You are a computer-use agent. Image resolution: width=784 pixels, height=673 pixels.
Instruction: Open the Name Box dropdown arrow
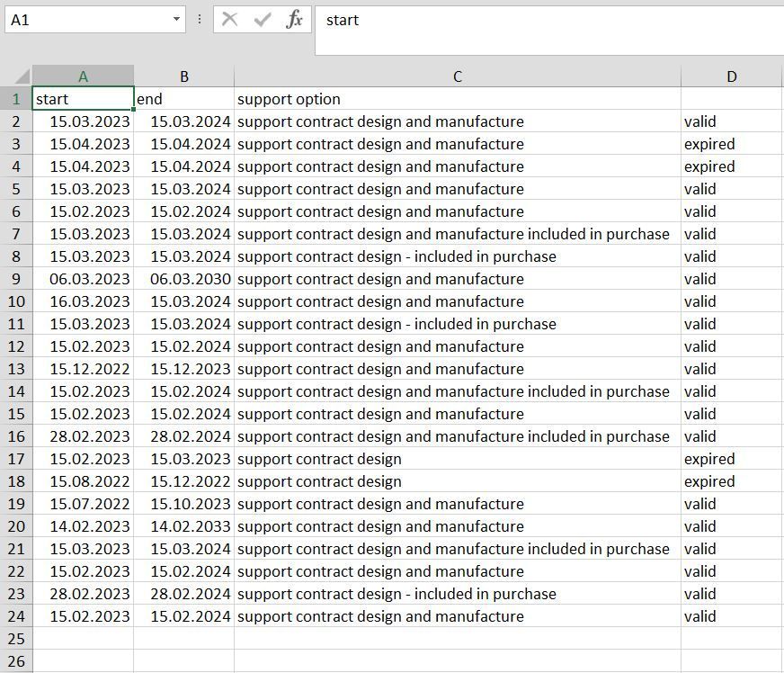[x=175, y=19]
